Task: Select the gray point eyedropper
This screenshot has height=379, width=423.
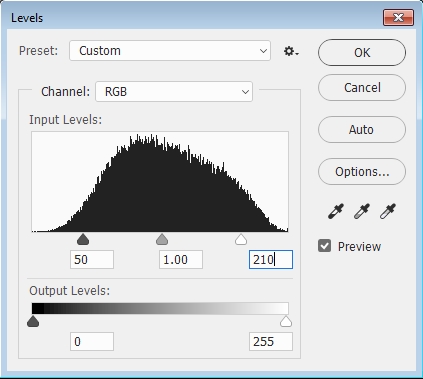Action: point(362,211)
